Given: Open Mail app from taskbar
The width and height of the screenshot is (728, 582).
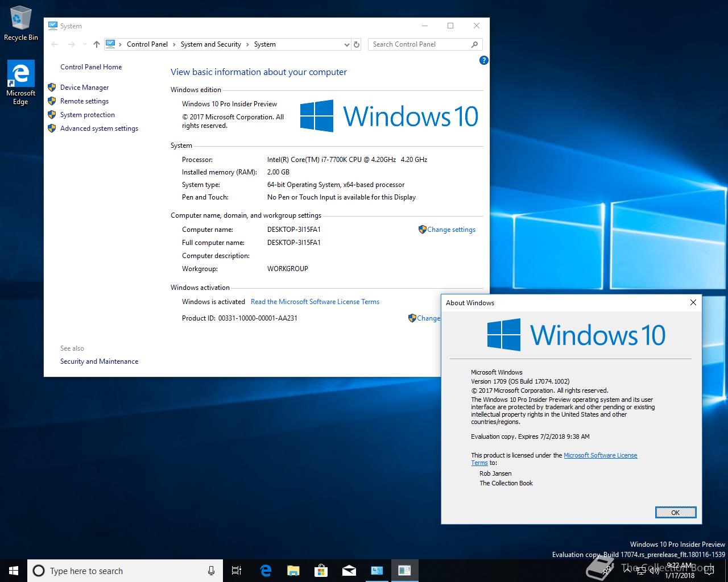Looking at the screenshot, I should 349,571.
